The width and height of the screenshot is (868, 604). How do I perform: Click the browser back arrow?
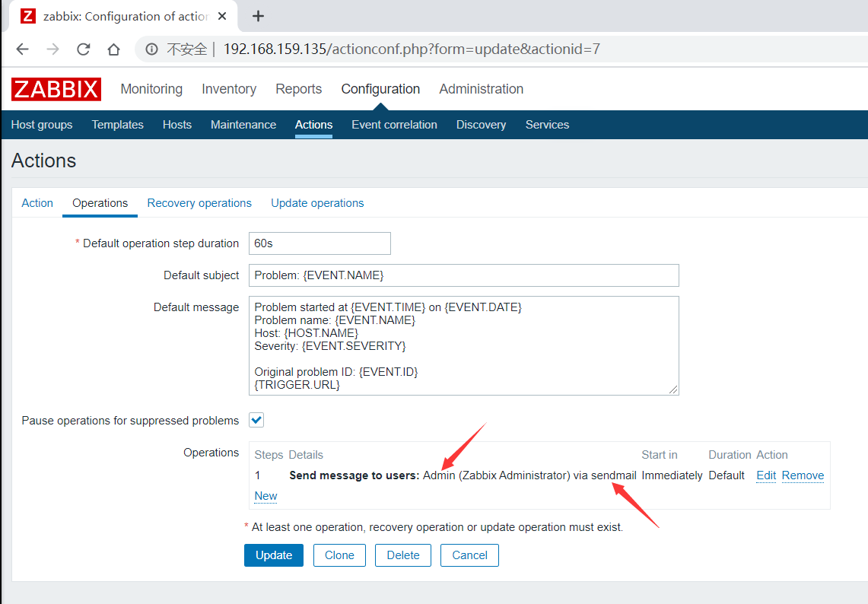[x=22, y=49]
